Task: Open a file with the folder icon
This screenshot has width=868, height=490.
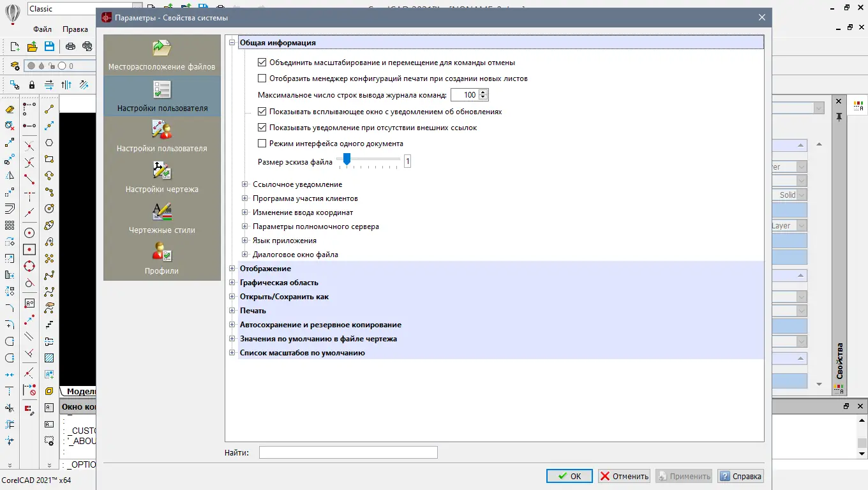Action: click(33, 46)
